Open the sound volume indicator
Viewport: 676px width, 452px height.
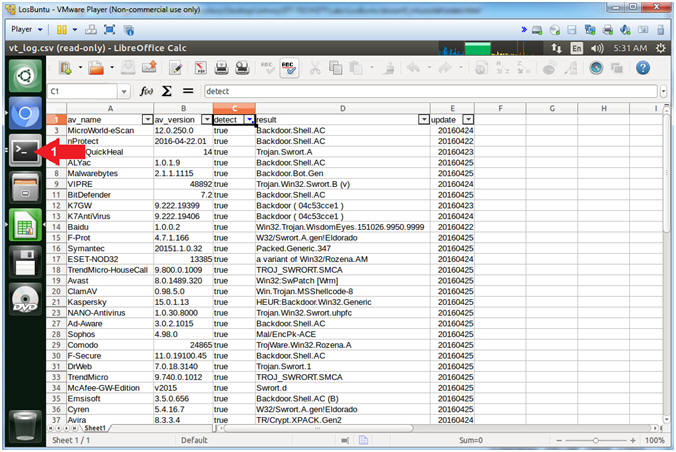pyautogui.click(x=597, y=48)
